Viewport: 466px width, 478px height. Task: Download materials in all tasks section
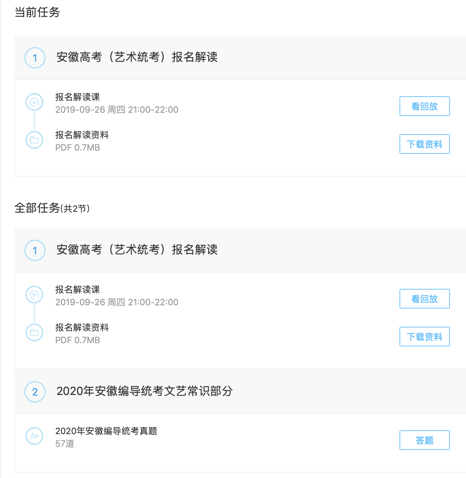[x=424, y=337]
